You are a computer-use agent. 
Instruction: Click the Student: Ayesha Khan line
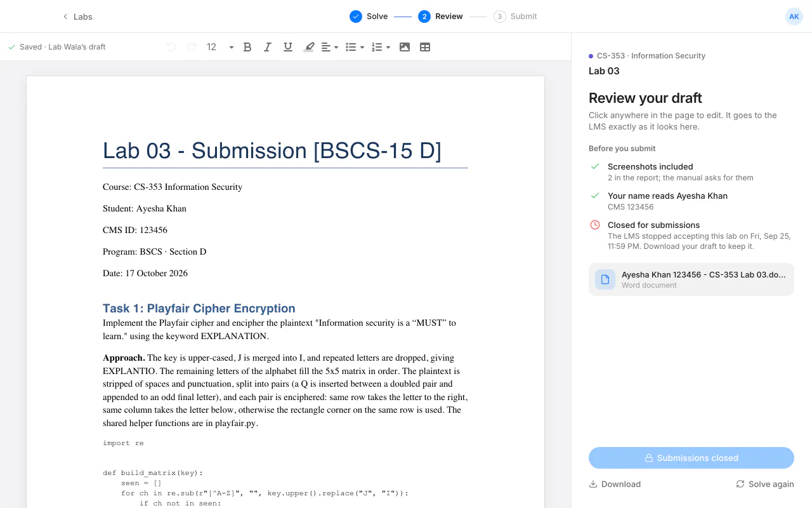click(145, 208)
